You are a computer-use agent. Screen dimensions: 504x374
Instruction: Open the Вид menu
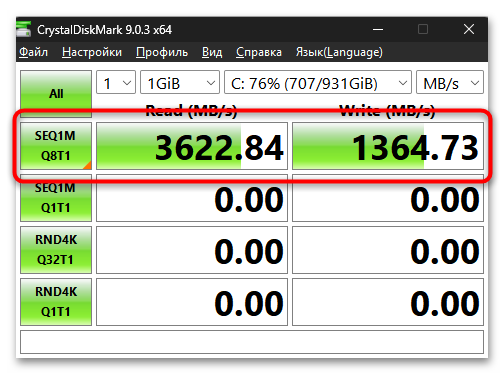[x=212, y=52]
